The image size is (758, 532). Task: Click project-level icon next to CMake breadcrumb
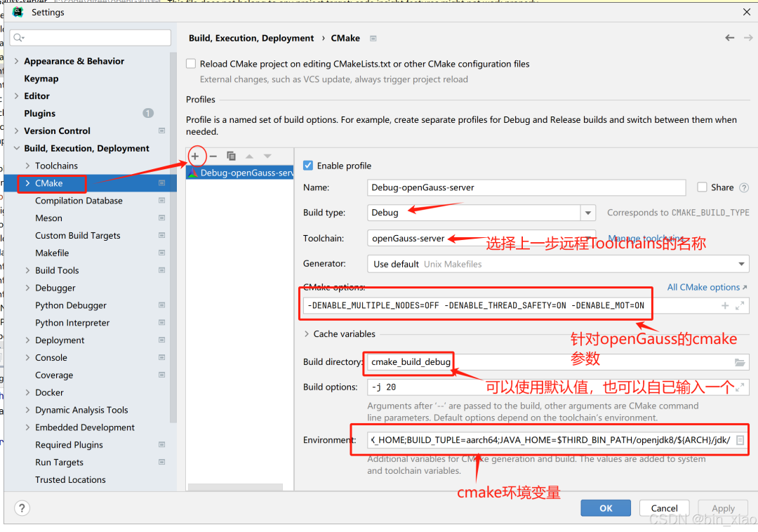point(373,38)
